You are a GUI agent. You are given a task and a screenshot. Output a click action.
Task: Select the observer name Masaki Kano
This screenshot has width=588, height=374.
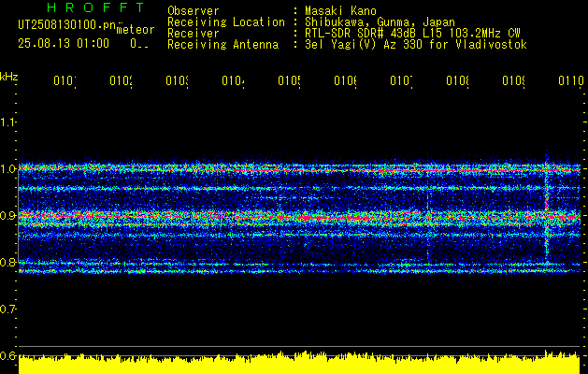tap(340, 11)
